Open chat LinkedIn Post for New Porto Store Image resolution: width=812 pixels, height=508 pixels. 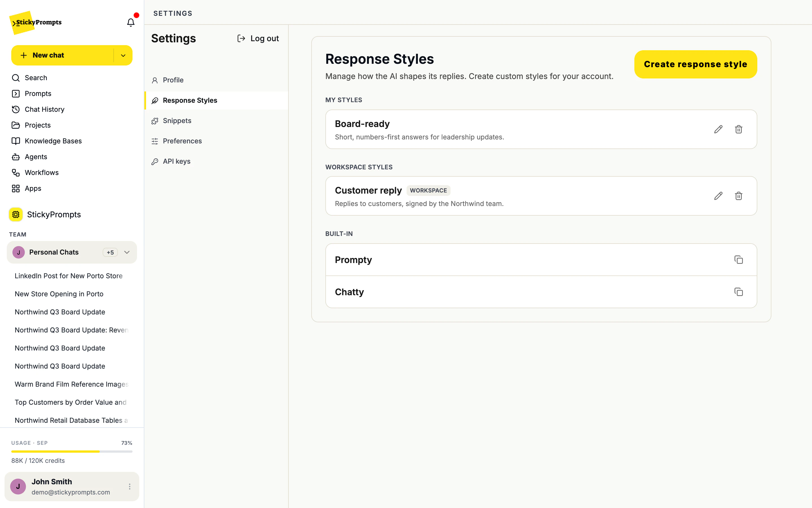click(x=69, y=276)
